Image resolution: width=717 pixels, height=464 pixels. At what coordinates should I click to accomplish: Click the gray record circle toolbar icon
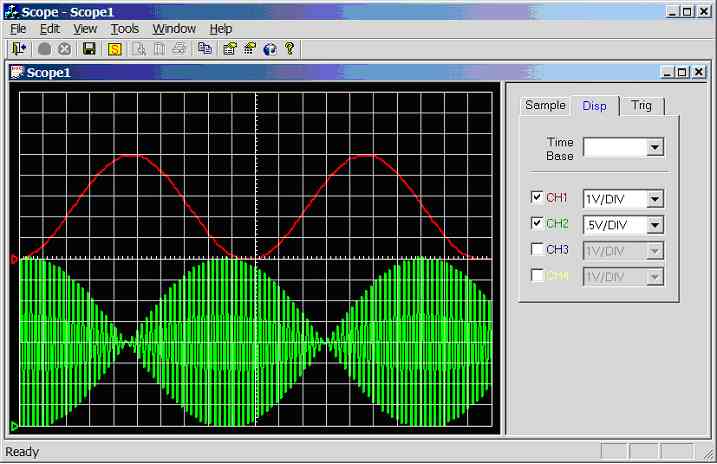pos(45,48)
